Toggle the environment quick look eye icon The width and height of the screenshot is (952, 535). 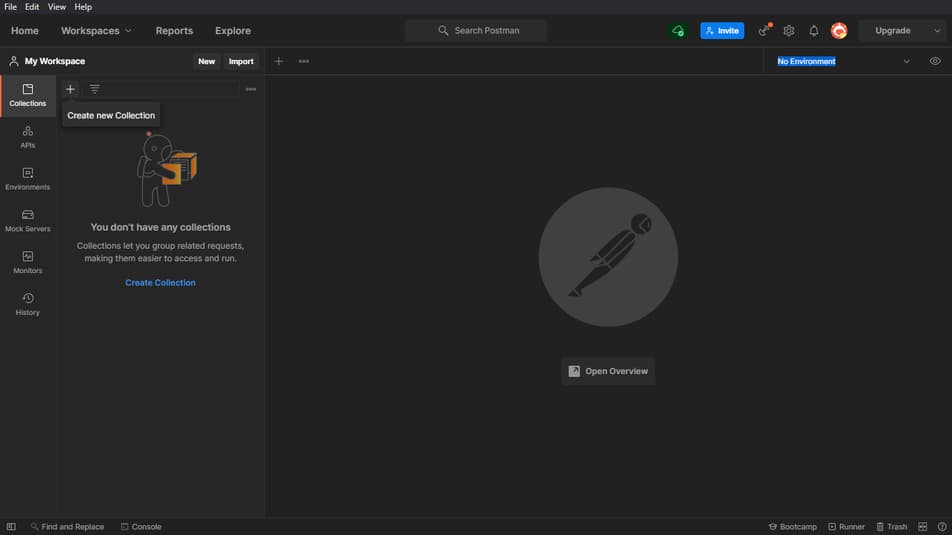pos(935,61)
